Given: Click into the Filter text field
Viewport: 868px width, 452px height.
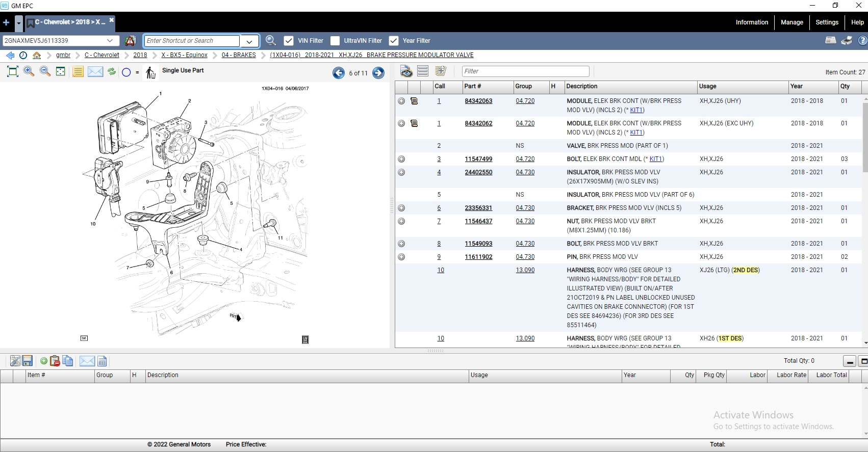Looking at the screenshot, I should (525, 71).
